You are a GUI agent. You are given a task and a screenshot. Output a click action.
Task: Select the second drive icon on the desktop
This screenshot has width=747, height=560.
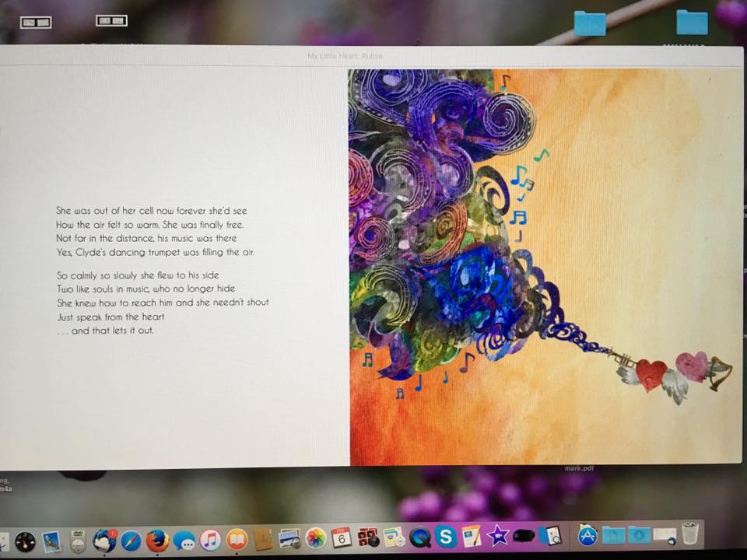tap(111, 20)
